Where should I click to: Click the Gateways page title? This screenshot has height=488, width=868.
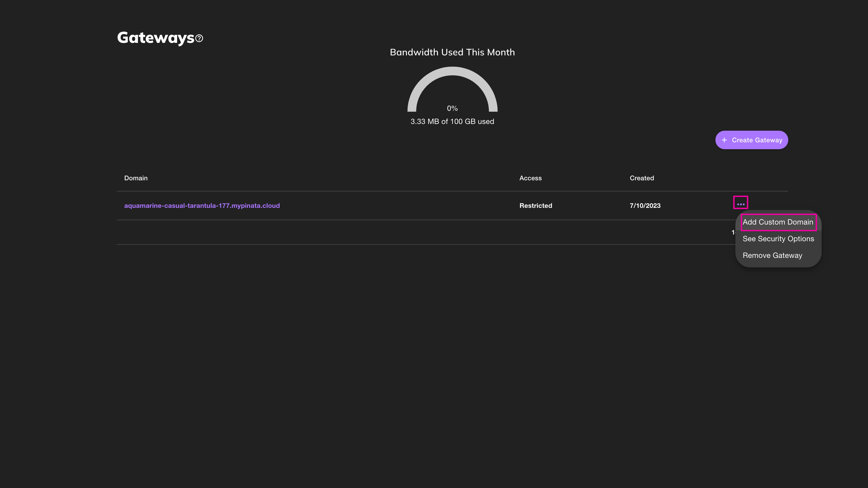[156, 38]
